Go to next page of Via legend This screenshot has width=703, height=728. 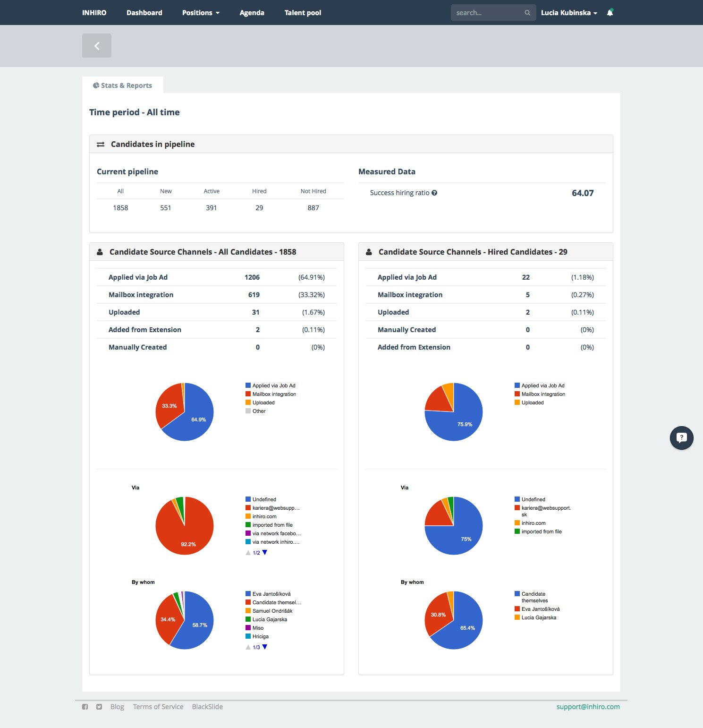[265, 552]
